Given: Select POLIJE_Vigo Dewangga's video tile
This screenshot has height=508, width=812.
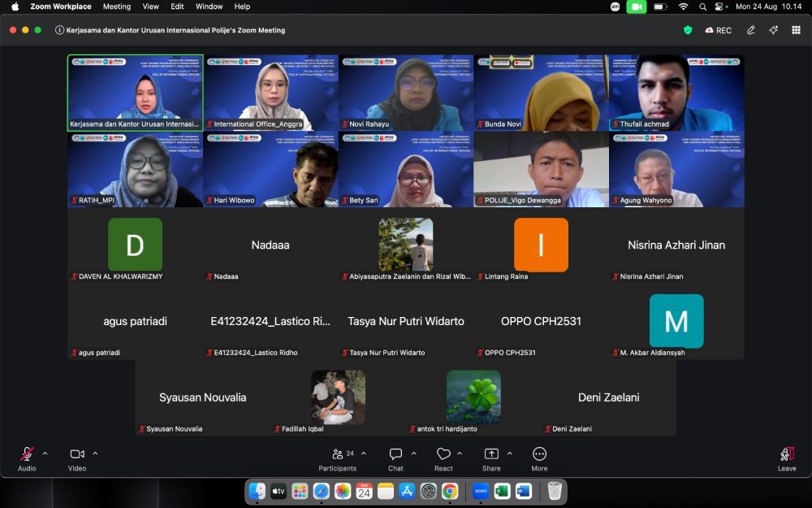Looking at the screenshot, I should [541, 169].
